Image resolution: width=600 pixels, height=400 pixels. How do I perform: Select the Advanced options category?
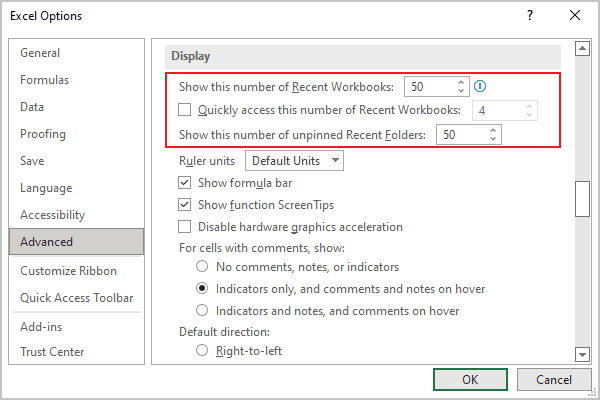point(77,242)
